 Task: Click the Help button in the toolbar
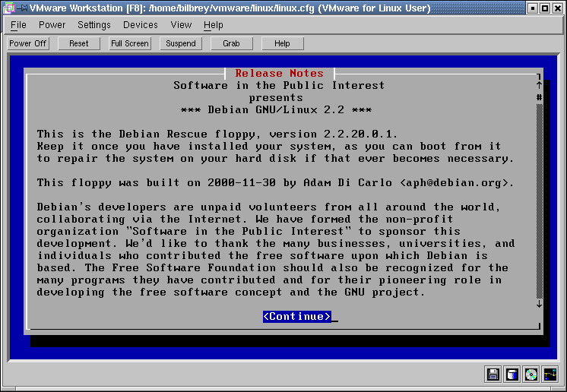click(x=282, y=43)
